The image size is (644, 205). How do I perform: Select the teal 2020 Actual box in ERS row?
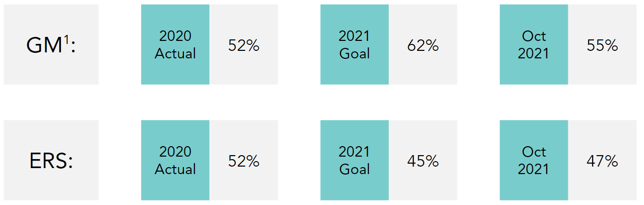175,160
